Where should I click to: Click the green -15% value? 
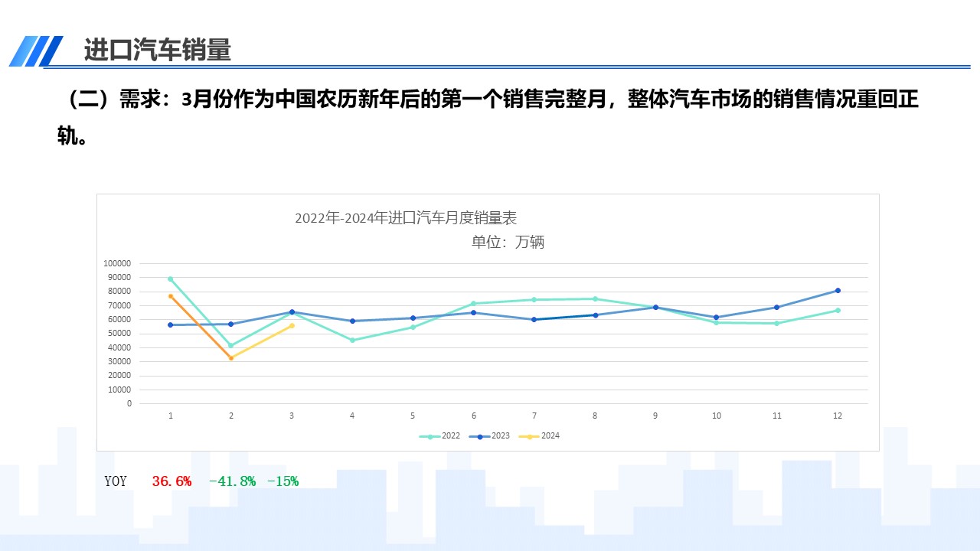click(283, 481)
